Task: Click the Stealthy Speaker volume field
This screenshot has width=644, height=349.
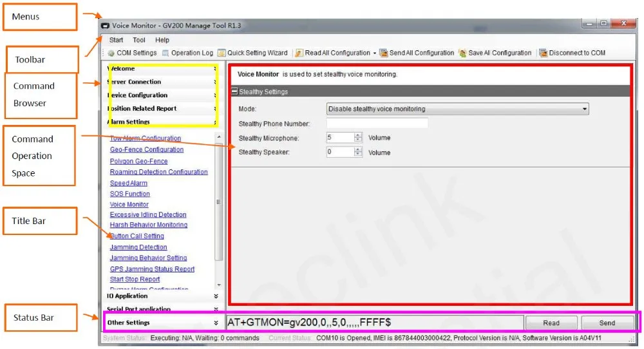Action: point(340,152)
